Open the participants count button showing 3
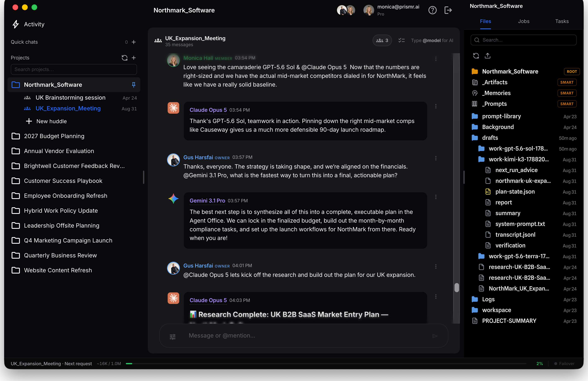 tap(382, 40)
